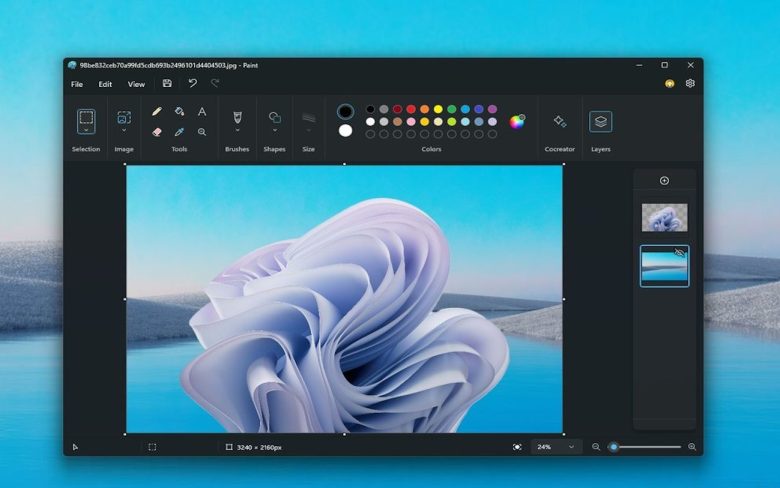Pick the Eraser tool
The width and height of the screenshot is (780, 488).
(x=157, y=132)
